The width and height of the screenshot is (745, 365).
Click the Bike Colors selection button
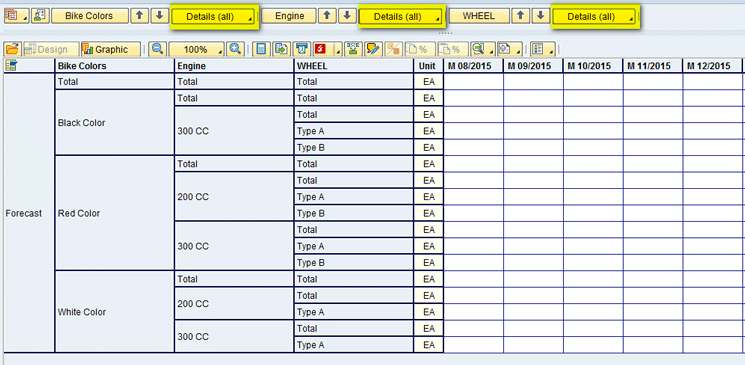tap(90, 16)
